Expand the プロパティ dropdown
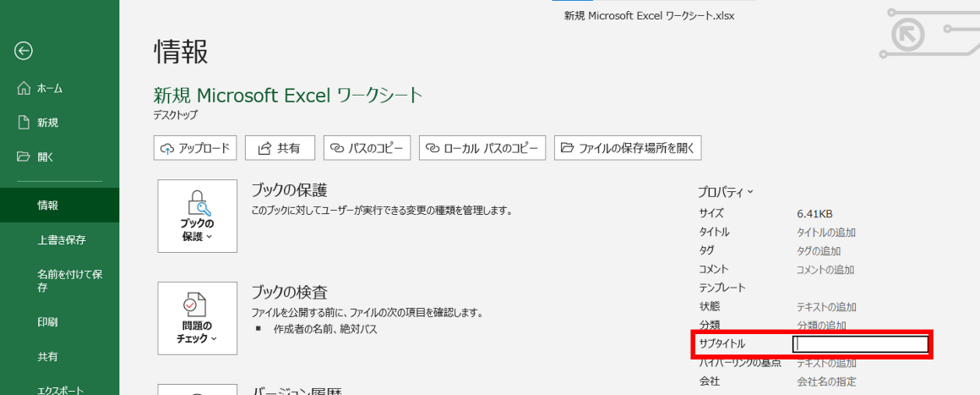Image resolution: width=980 pixels, height=395 pixels. pos(726,191)
